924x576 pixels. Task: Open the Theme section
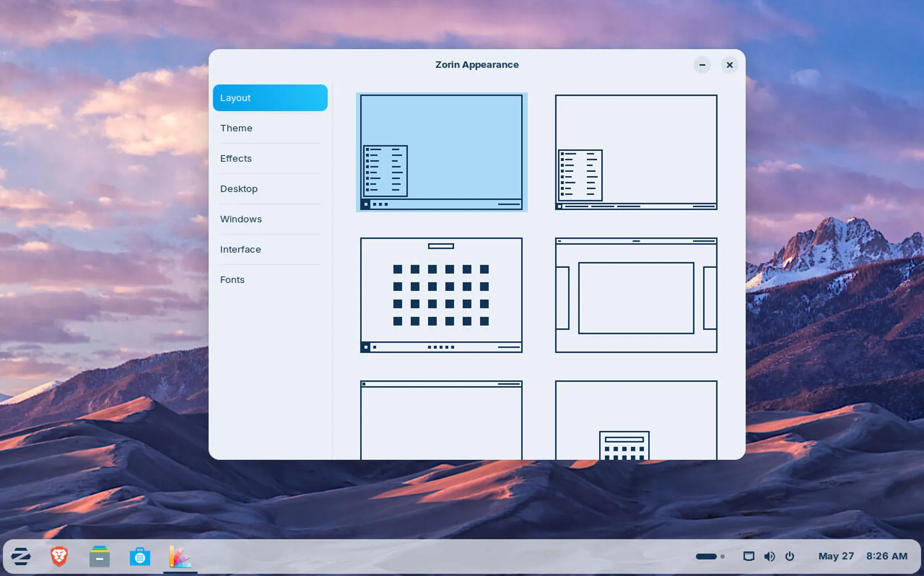[x=270, y=128]
